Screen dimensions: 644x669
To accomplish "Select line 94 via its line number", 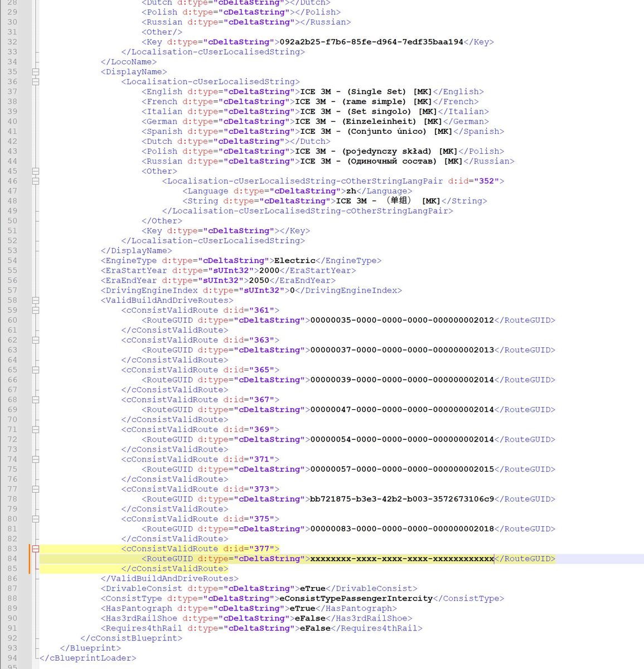I will pos(12,658).
